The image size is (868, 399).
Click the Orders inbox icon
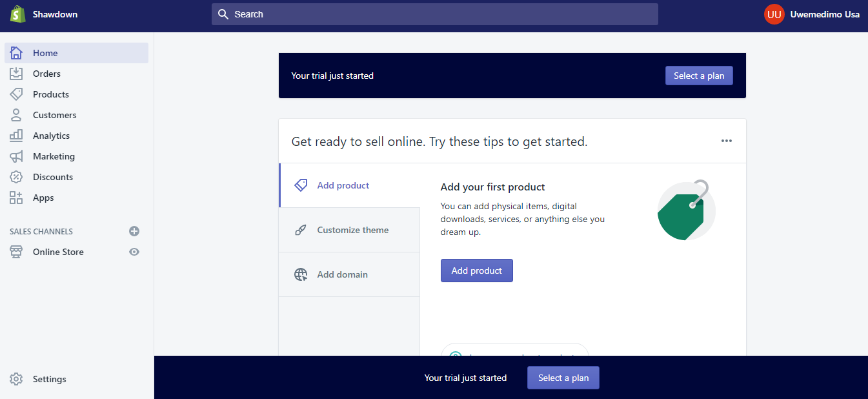pyautogui.click(x=16, y=74)
